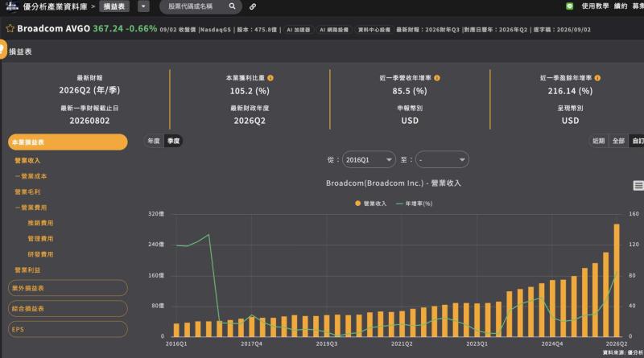Open the 從 2016Q1 start dropdown
The image size is (644, 358).
(x=369, y=159)
